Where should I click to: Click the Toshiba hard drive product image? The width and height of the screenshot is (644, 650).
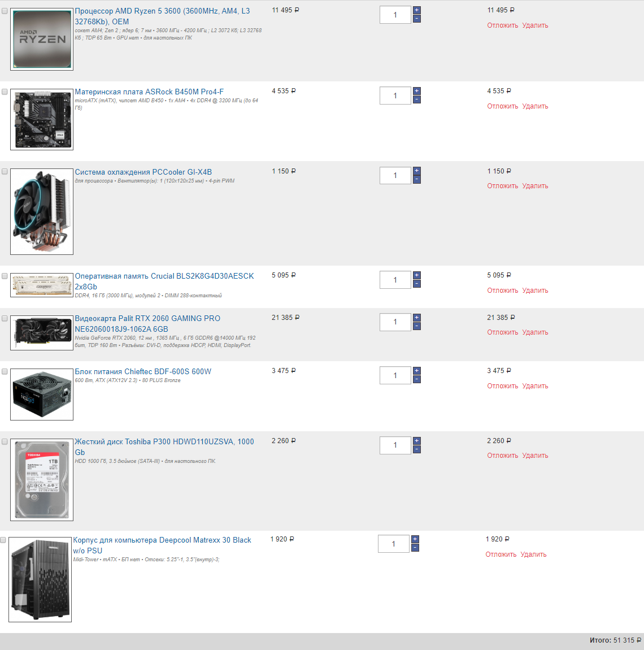(42, 480)
